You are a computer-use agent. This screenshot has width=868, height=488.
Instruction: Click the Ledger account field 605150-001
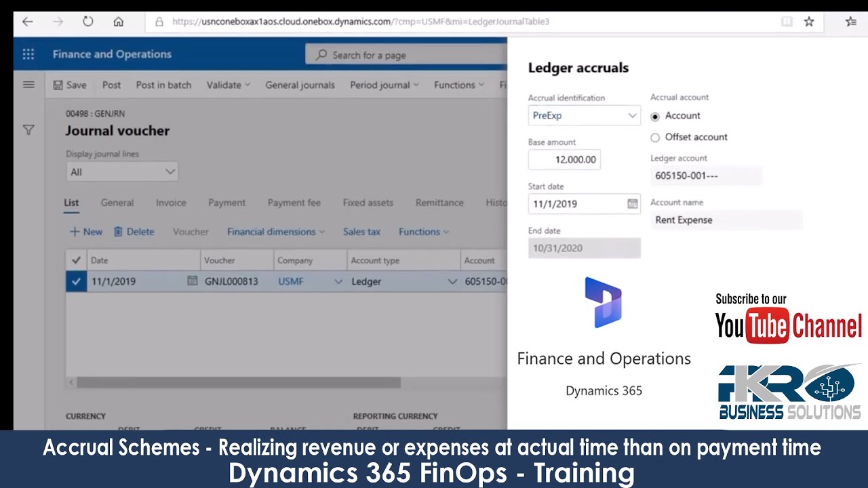706,176
